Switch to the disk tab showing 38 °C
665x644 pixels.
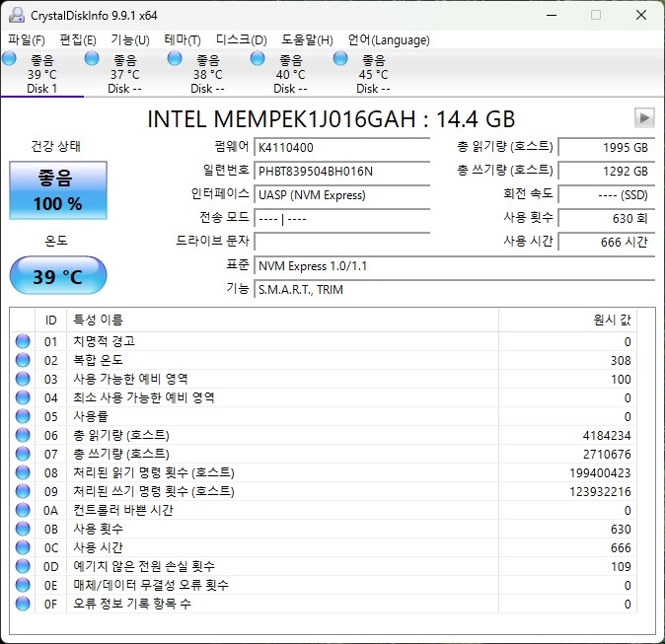click(207, 74)
